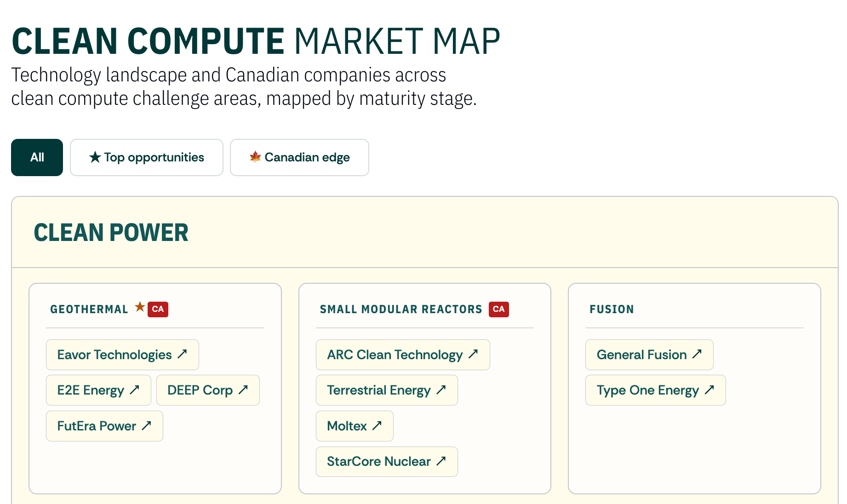The width and height of the screenshot is (847, 504).
Task: Click the external arrow icon on ARC Clean Technology
Action: click(x=474, y=354)
